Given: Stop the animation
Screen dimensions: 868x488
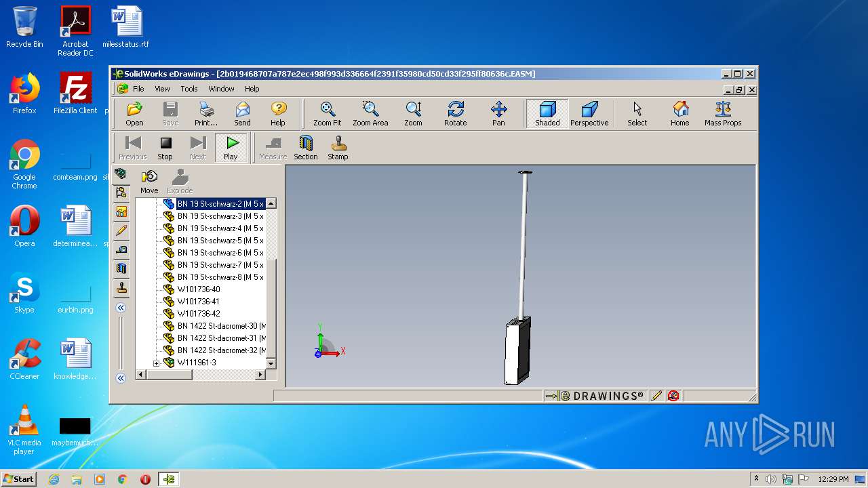Looking at the screenshot, I should (x=165, y=147).
